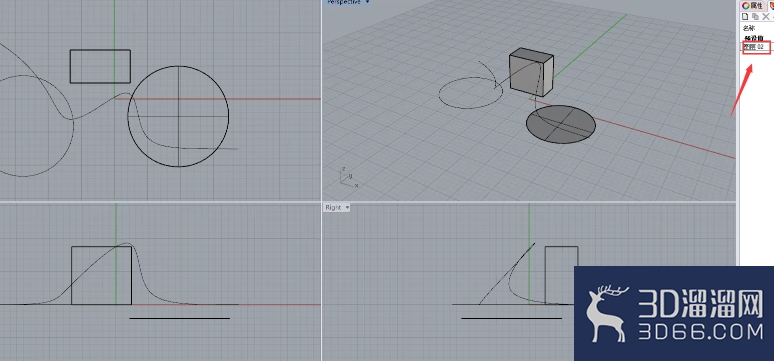The image size is (774, 361).
Task: Select the box outline in the front view
Action: [101, 276]
